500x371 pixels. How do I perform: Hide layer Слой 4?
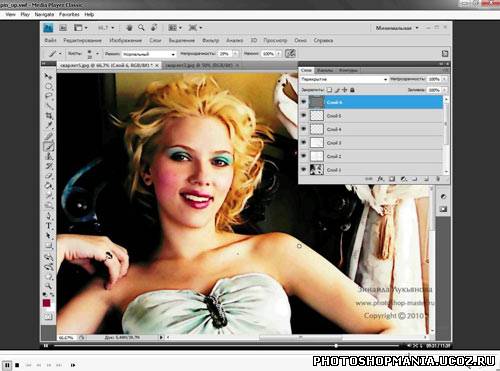click(304, 129)
